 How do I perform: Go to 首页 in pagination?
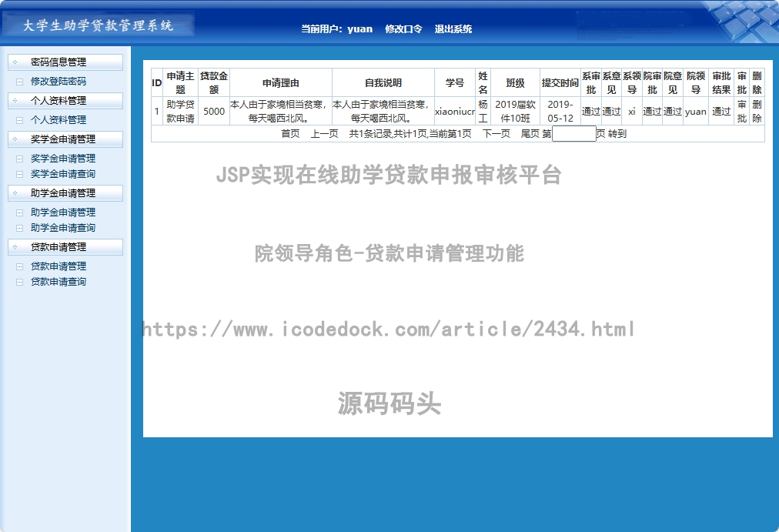click(x=290, y=134)
